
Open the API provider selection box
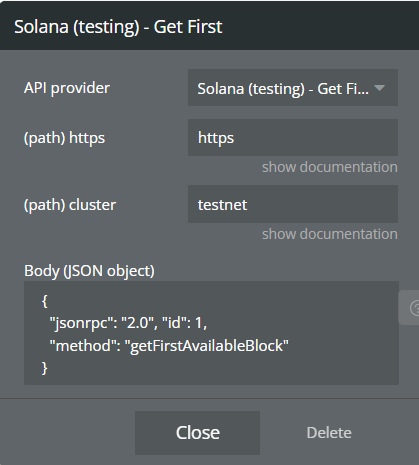click(x=293, y=88)
